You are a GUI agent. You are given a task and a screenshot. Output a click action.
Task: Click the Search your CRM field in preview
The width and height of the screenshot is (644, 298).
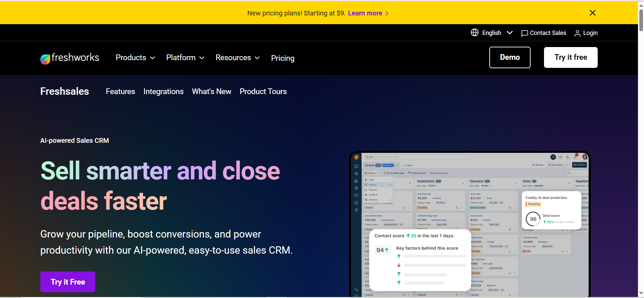pos(424,157)
